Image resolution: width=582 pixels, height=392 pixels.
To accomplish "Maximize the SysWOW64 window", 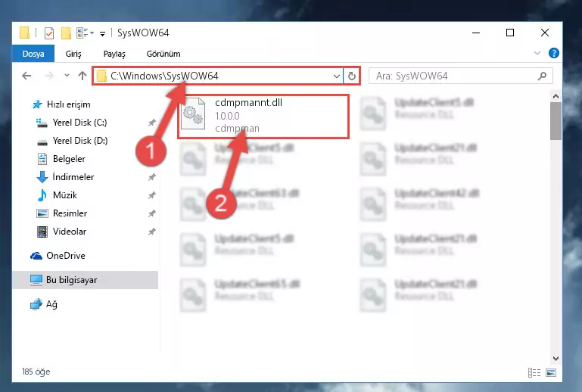I will coord(510,33).
